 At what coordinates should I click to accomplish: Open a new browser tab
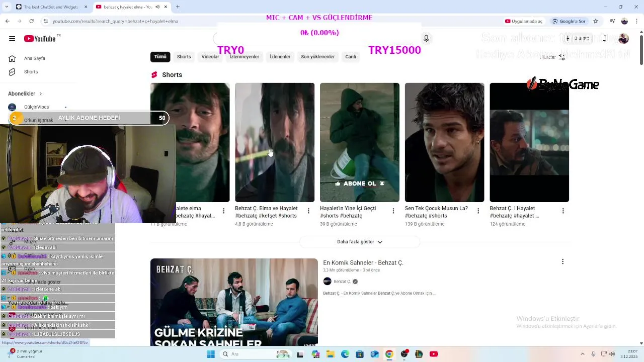pyautogui.click(x=178, y=7)
